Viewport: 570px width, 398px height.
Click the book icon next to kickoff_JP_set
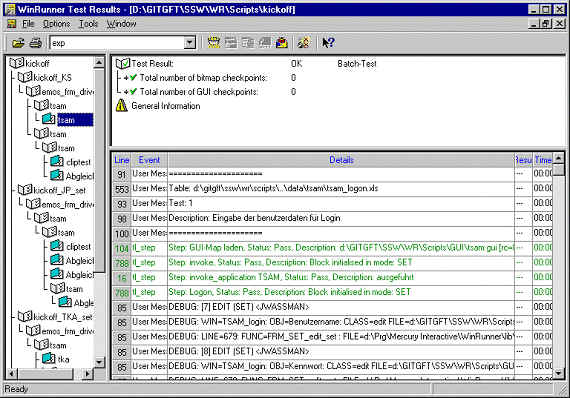(25, 189)
